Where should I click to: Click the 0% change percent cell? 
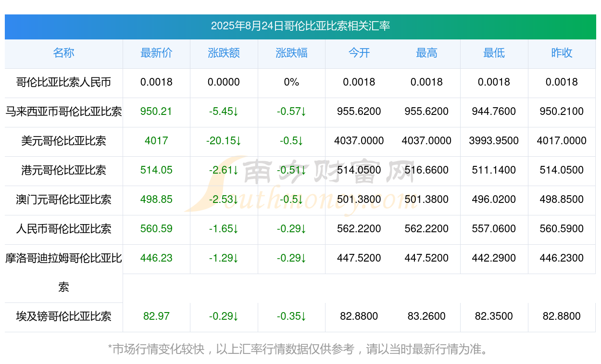pyautogui.click(x=291, y=82)
